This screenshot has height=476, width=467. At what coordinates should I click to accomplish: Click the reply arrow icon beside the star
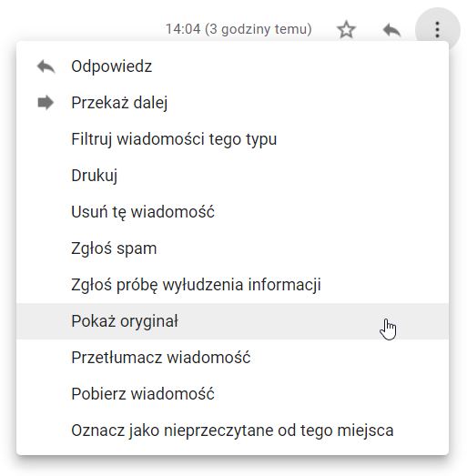391,30
